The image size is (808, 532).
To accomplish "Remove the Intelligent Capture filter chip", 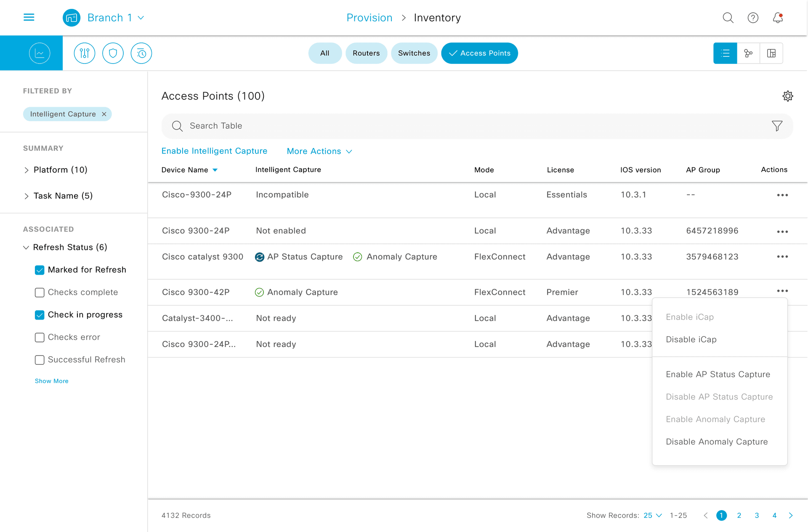I will [104, 114].
